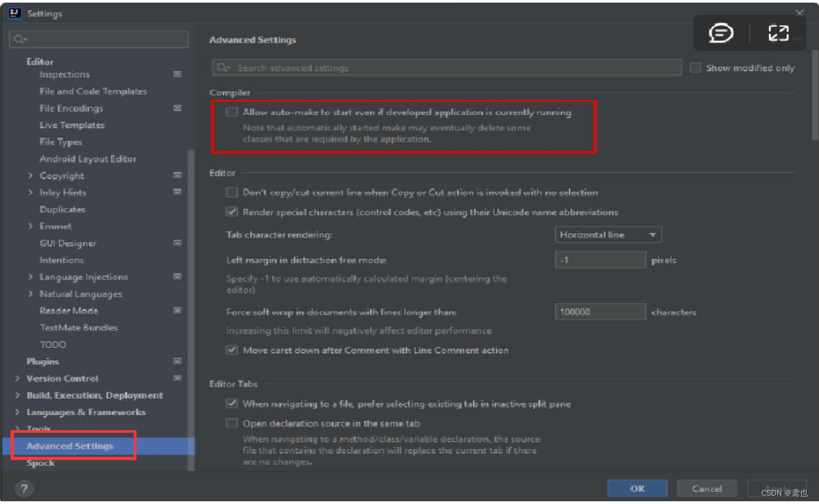Open Intentions settings page

62,260
